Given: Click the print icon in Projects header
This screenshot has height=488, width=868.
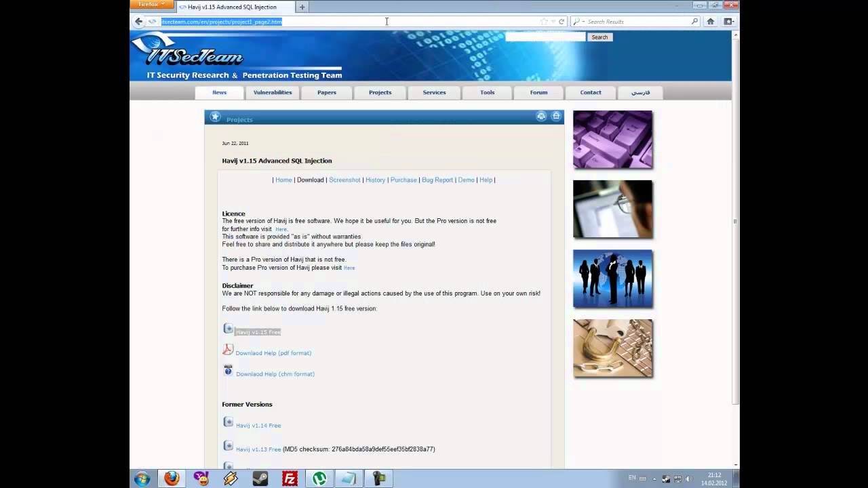Looking at the screenshot, I should point(541,117).
